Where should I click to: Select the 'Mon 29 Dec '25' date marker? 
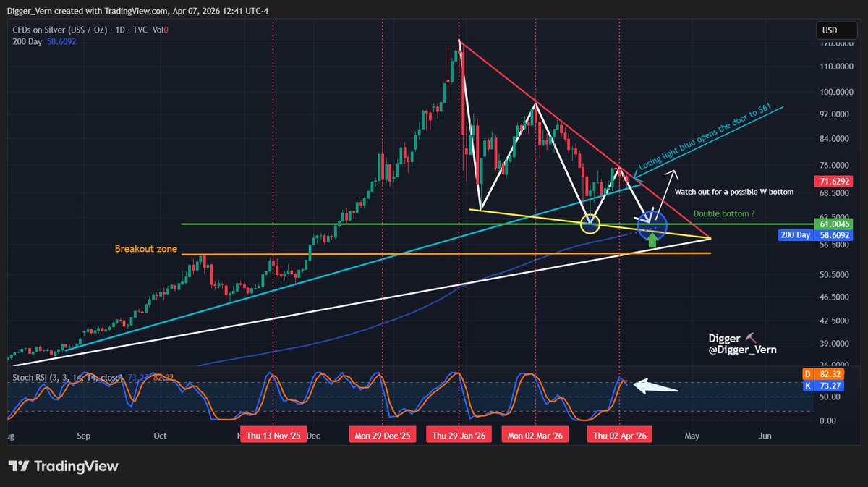[383, 436]
